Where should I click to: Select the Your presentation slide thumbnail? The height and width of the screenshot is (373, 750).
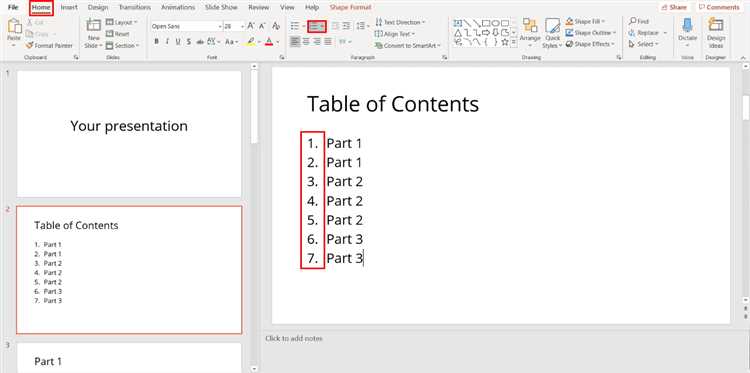tap(129, 133)
